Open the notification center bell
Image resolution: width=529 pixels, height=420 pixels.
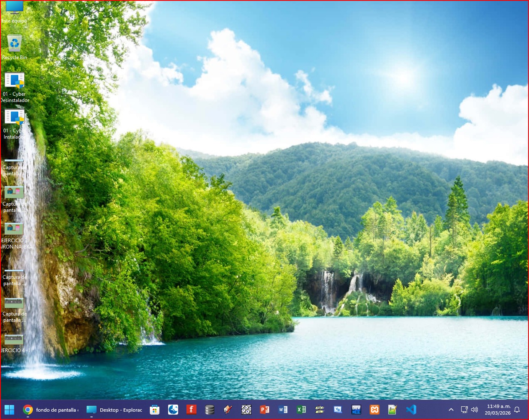(x=517, y=410)
